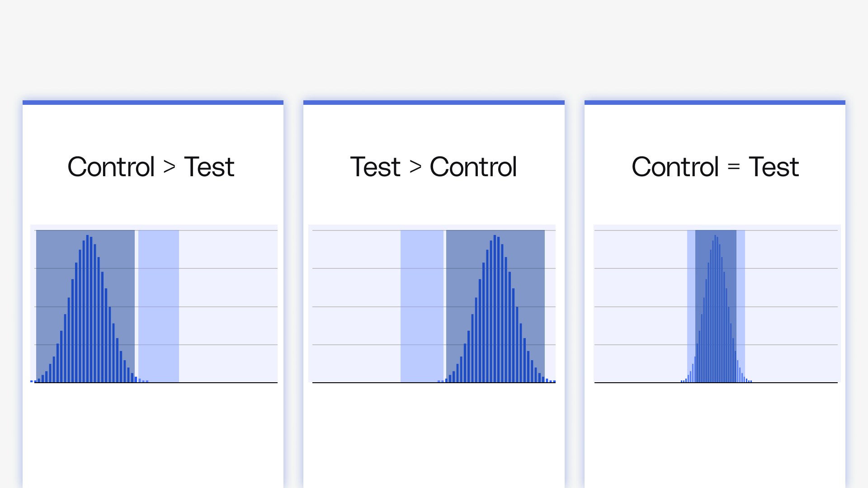This screenshot has width=868, height=488.
Task: Click the greater-than symbol in the "Control > Test" title
Action: pos(170,167)
